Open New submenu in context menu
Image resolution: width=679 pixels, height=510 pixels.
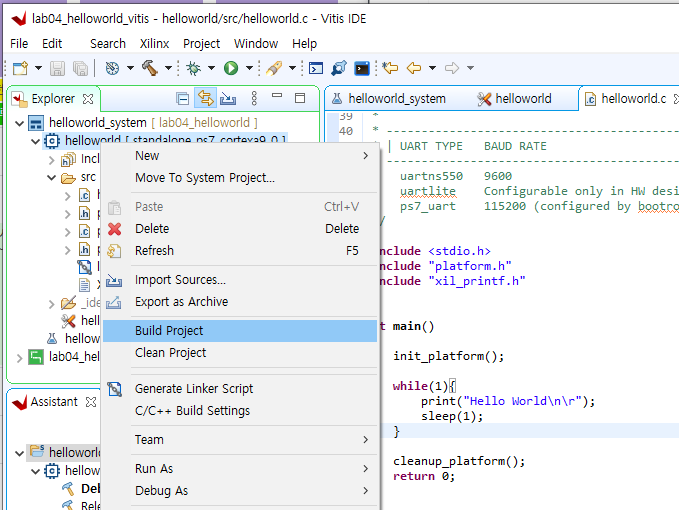[240, 156]
